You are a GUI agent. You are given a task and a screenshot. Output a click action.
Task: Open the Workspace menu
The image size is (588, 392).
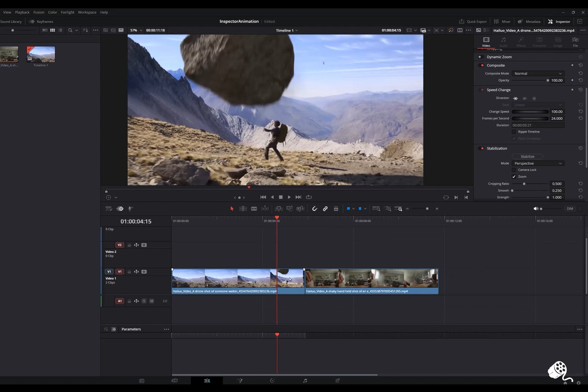[x=87, y=12]
